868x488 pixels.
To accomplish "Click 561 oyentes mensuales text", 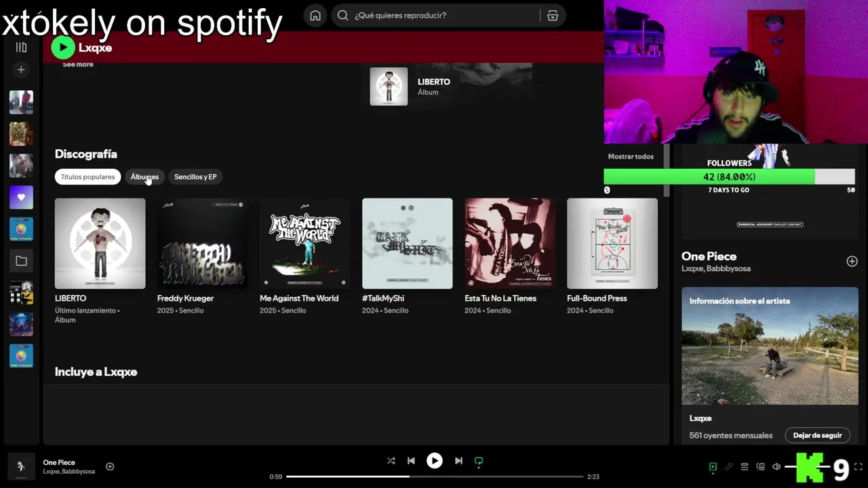I will [x=731, y=435].
